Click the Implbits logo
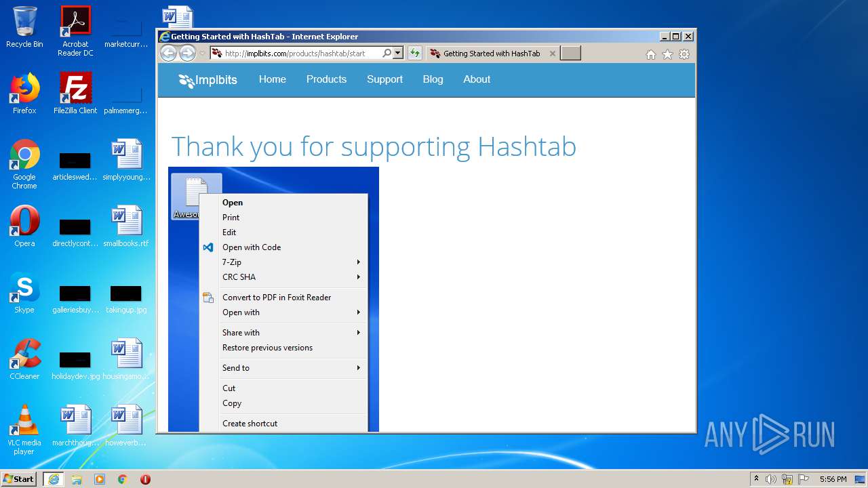Screen dimensions: 868x488 point(208,80)
